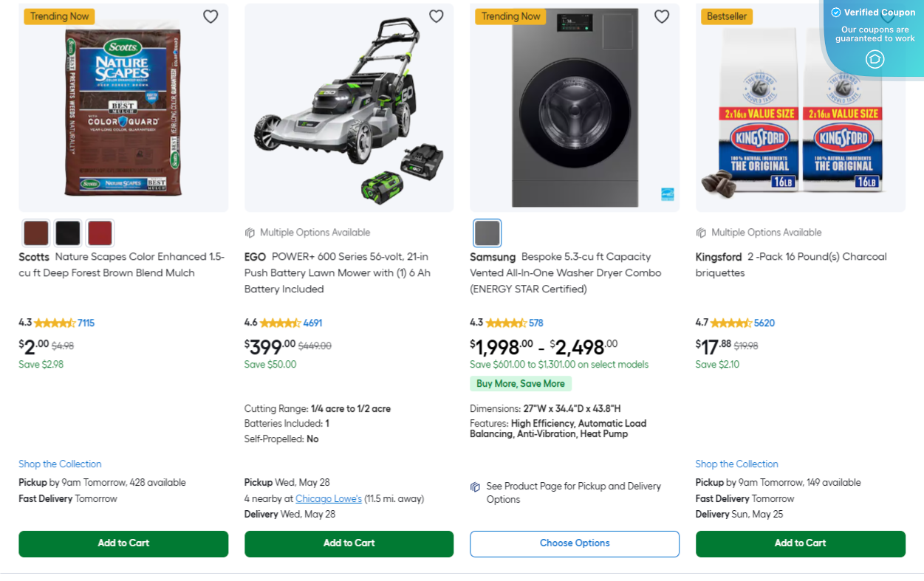
Task: Select the dark brown mulch color swatch
Action: (35, 233)
